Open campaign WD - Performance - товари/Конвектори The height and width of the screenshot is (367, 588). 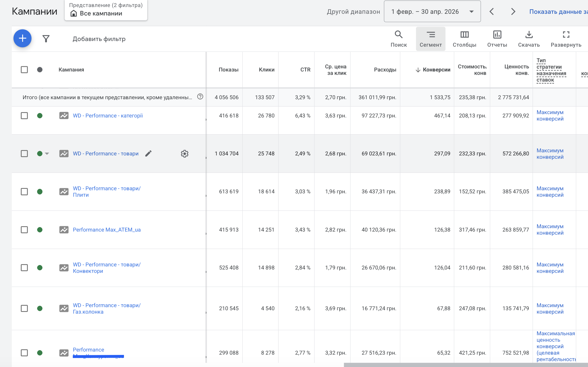(x=107, y=268)
